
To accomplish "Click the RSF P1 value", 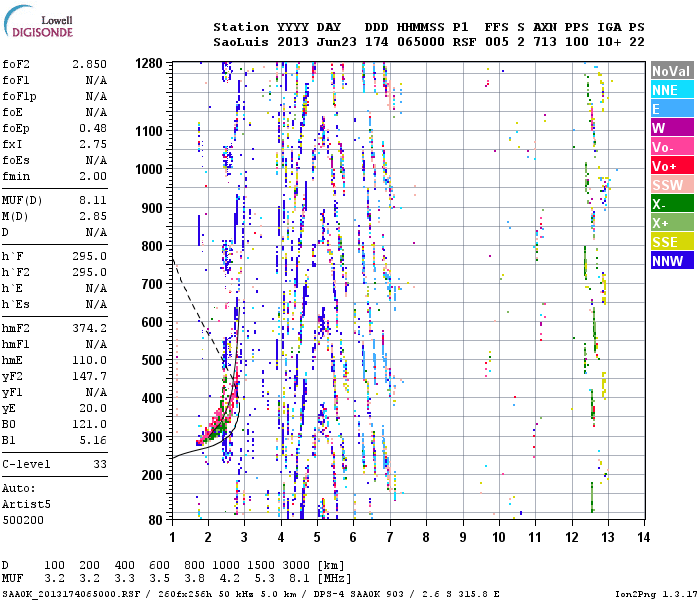I will click(464, 42).
